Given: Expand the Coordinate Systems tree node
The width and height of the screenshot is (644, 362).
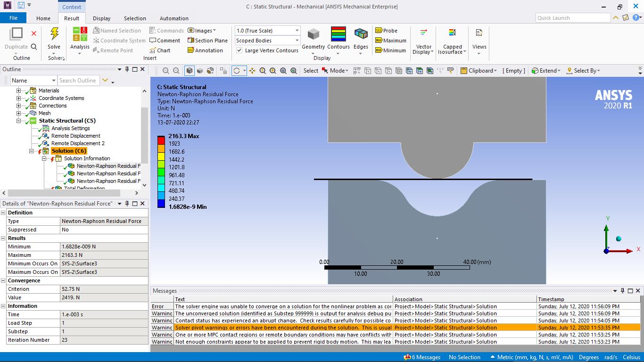Looking at the screenshot, I should pyautogui.click(x=19, y=98).
